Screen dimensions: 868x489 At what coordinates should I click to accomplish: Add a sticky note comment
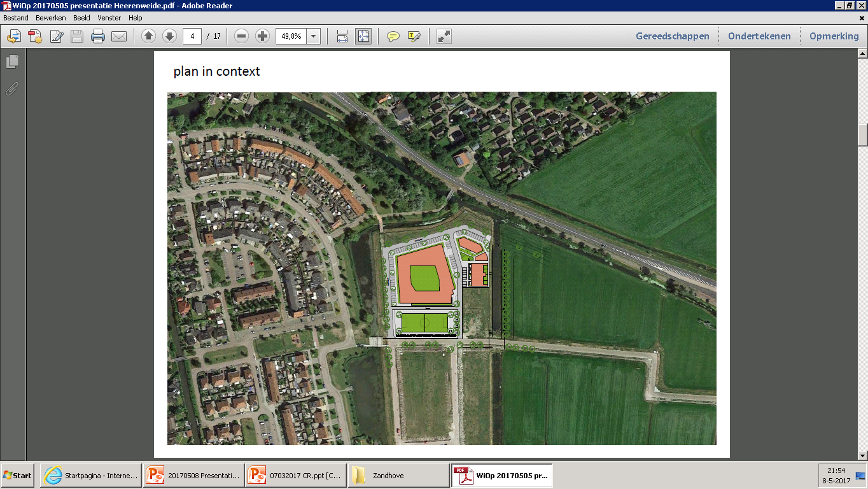(x=393, y=36)
